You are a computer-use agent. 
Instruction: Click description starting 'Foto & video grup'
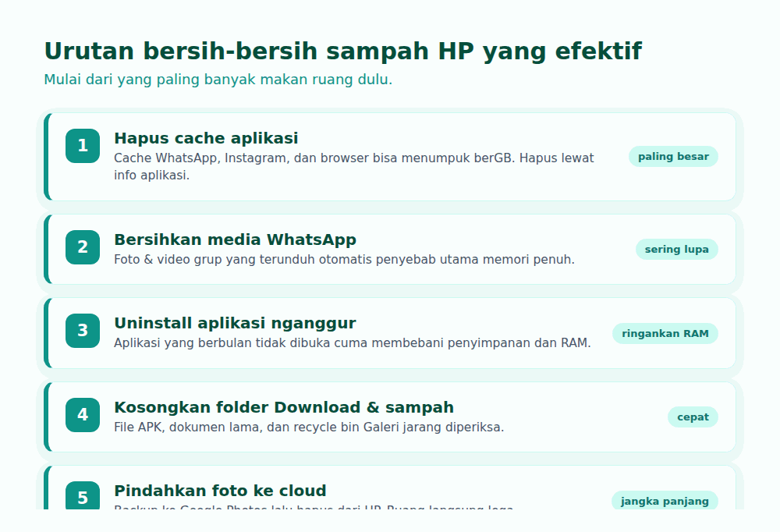click(x=344, y=260)
